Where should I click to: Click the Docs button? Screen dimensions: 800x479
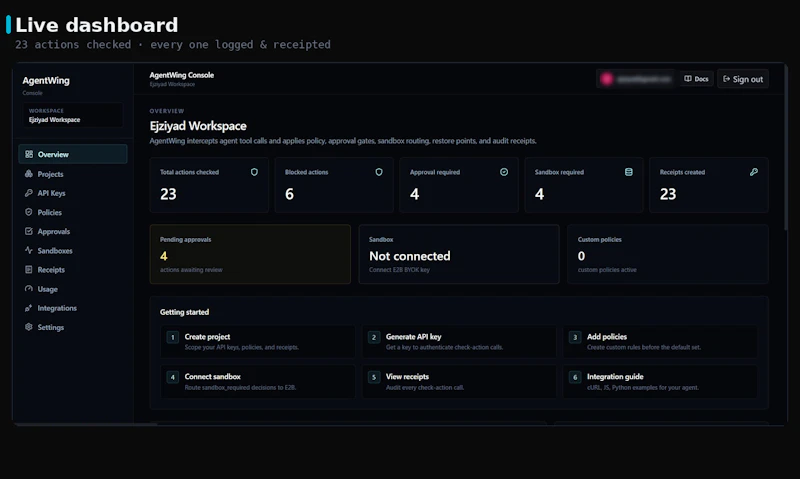tap(696, 79)
